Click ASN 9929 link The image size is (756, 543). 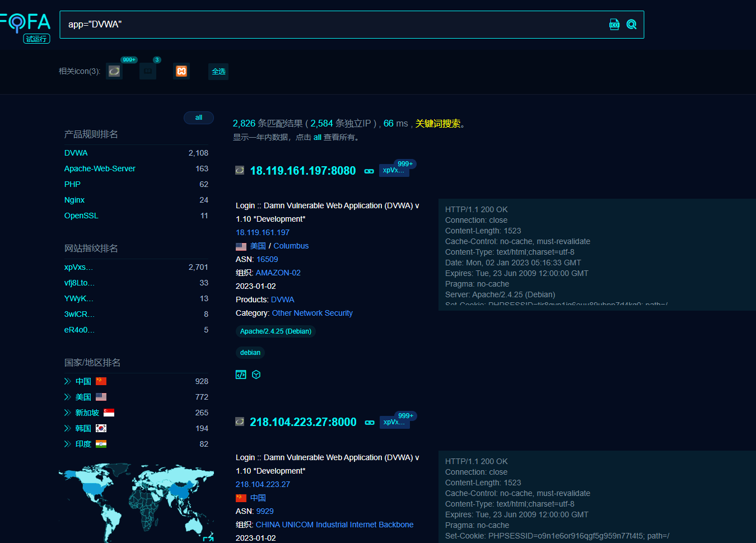(x=265, y=511)
